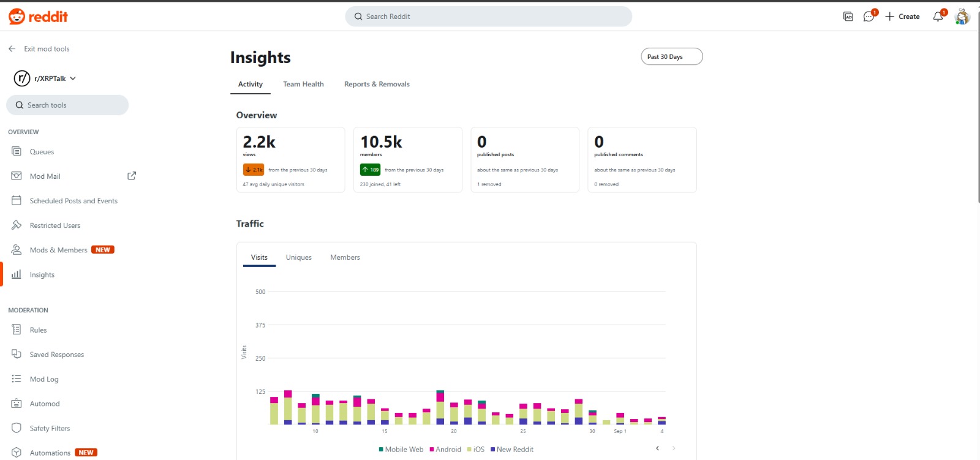Viewport: 980px width, 460px height.
Task: Open Saved Responses icon
Action: [17, 354]
